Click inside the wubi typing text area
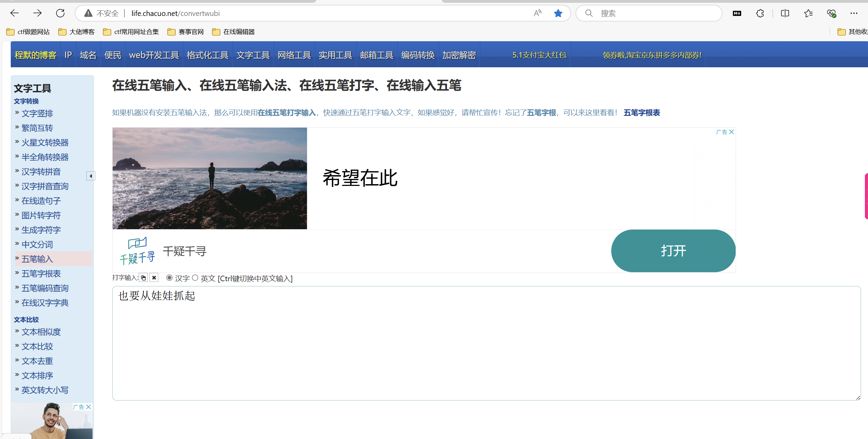This screenshot has height=439, width=868. click(x=486, y=343)
